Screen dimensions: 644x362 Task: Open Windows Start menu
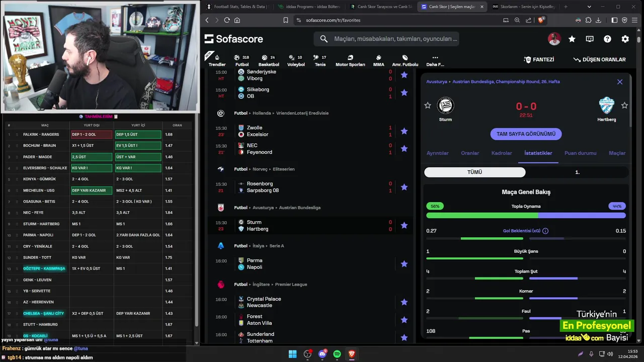(x=292, y=354)
